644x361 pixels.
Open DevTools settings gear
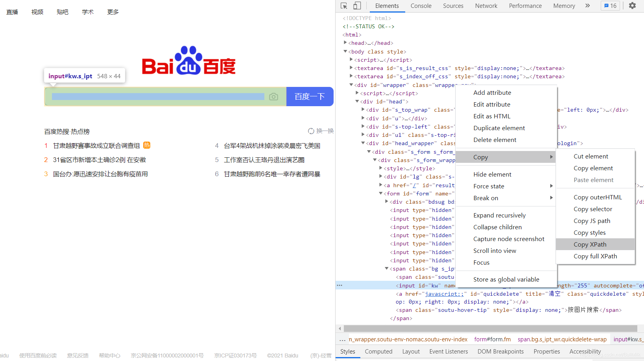point(632,6)
